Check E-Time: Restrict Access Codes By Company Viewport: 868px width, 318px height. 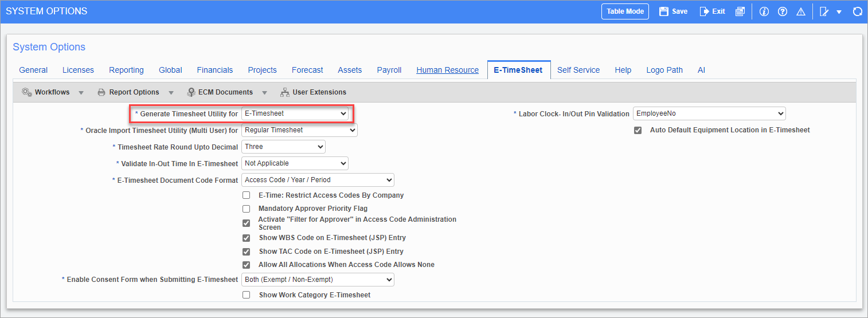pos(247,195)
